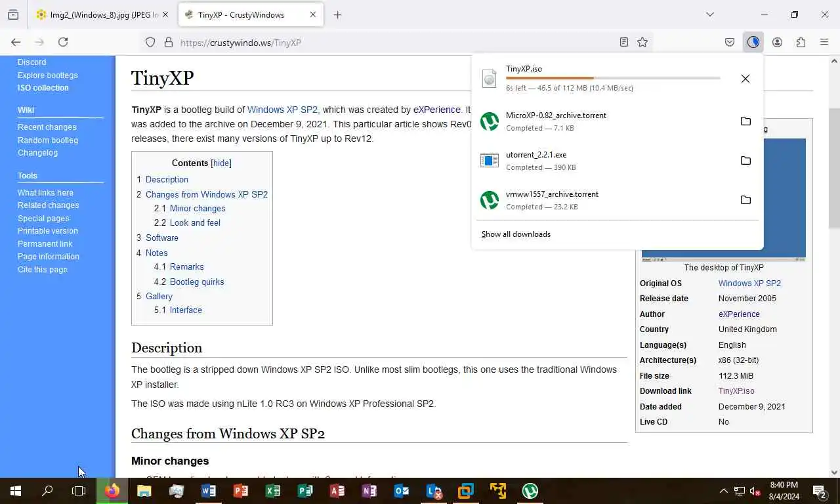Go back to the previous page
The image size is (840, 504).
tap(16, 42)
